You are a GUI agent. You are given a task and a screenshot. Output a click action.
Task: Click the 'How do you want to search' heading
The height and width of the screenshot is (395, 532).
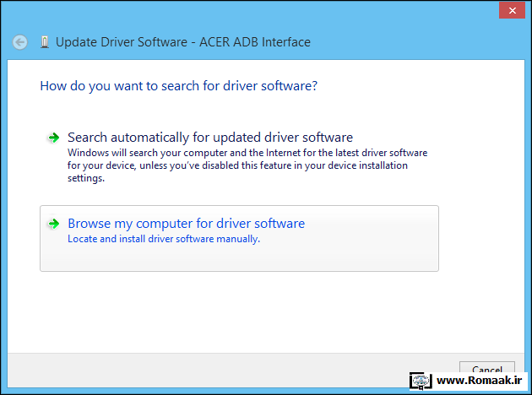coord(179,86)
